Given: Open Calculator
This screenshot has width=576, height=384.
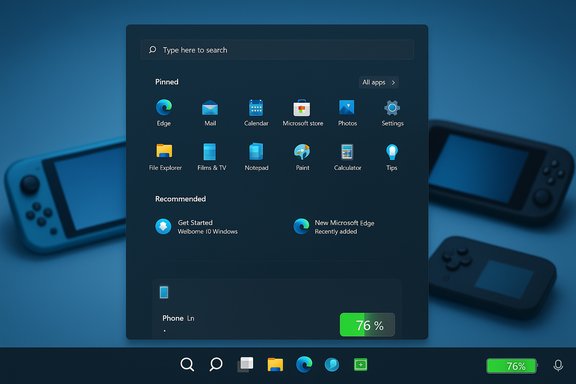Looking at the screenshot, I should click(x=347, y=157).
